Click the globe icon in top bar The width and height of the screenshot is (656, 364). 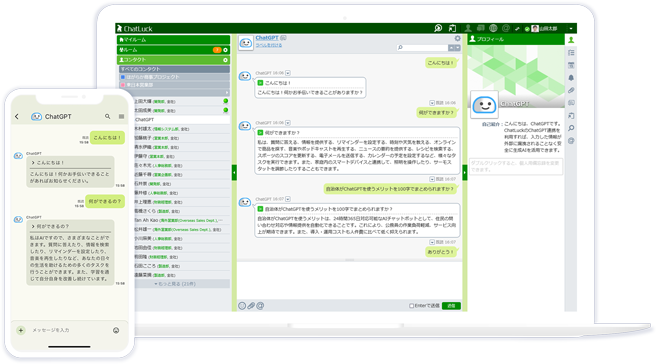click(493, 28)
